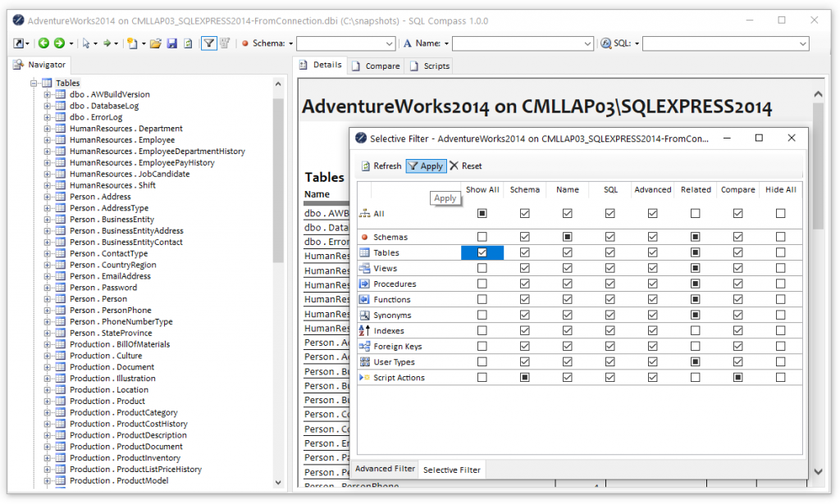Collapse the Tables node in the Navigator

33,82
